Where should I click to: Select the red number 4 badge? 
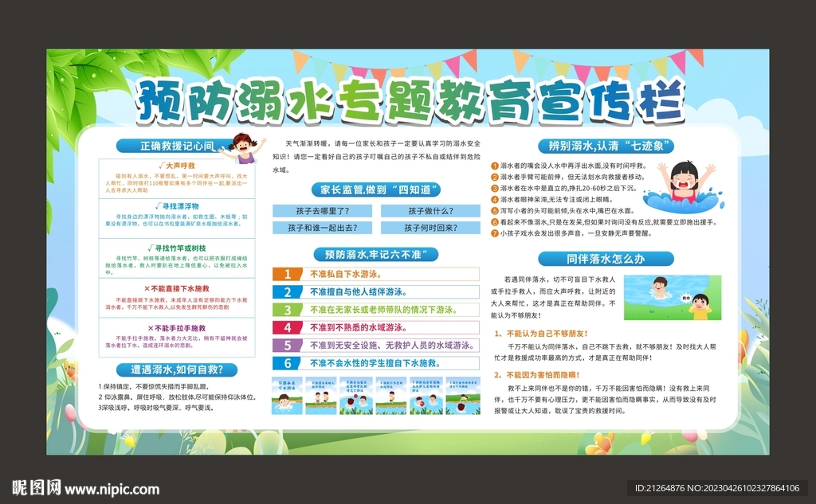coord(287,328)
